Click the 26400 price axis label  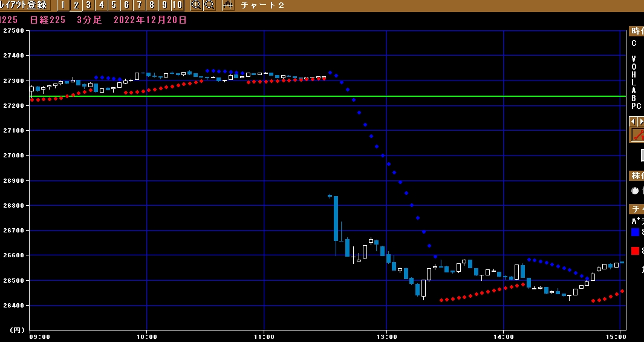[13, 306]
